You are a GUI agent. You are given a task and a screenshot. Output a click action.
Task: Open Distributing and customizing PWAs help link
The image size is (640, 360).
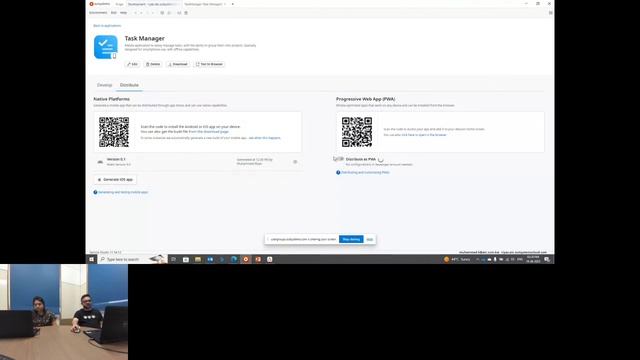pyautogui.click(x=365, y=173)
